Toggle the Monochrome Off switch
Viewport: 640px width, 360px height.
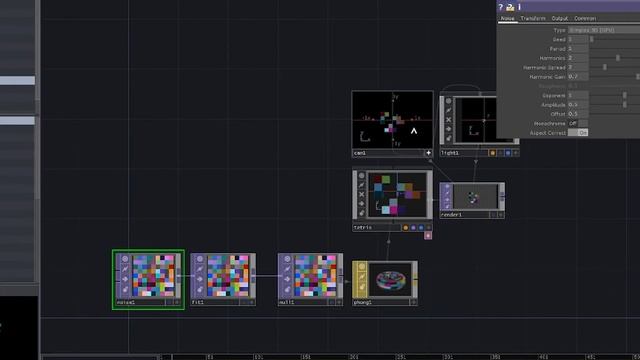(x=578, y=123)
